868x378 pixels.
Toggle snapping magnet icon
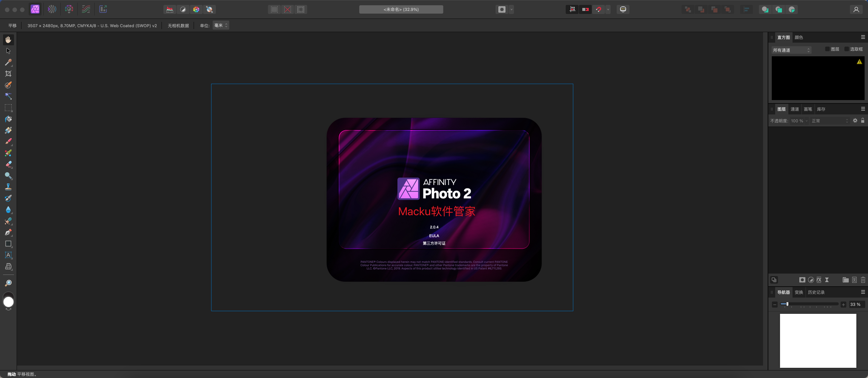[599, 9]
